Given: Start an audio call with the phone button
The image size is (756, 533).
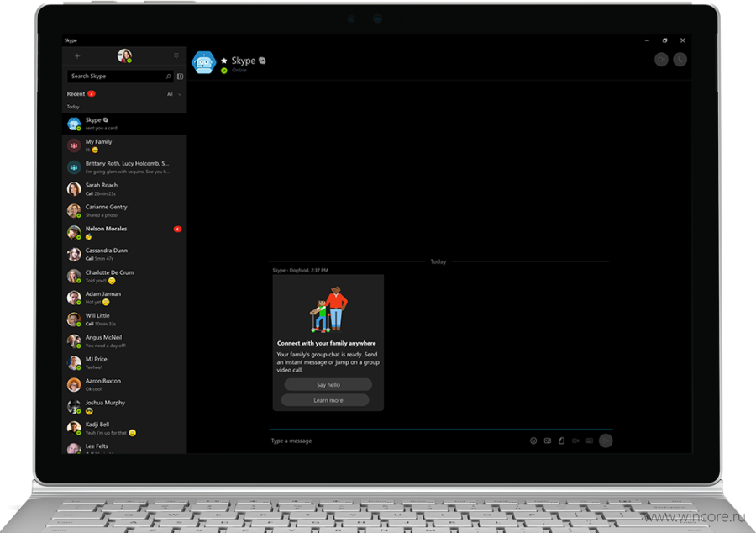Looking at the screenshot, I should (x=680, y=60).
